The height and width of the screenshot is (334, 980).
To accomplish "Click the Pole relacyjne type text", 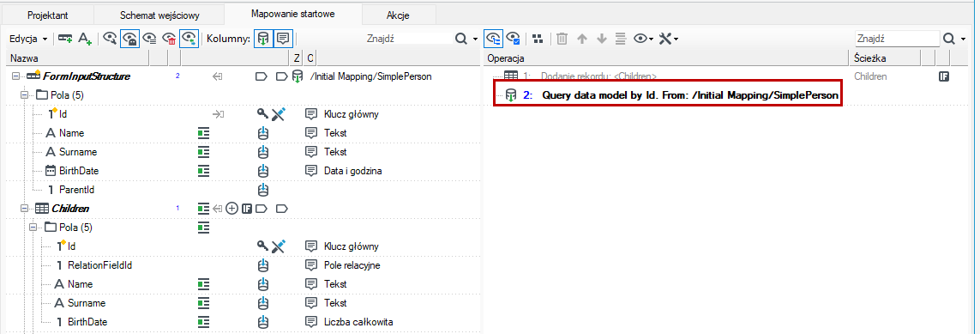I will (x=352, y=265).
